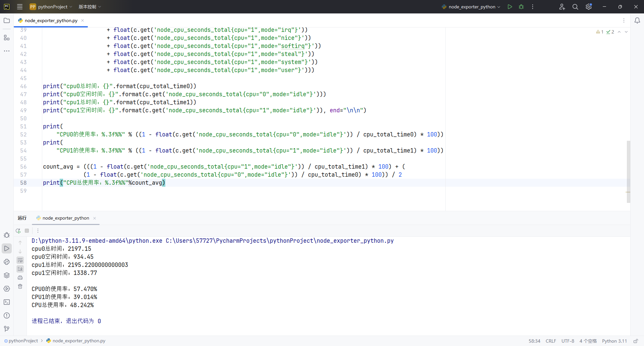Open Code With Me collaboration icon
Viewport: 644px width, 346px height.
tap(562, 7)
